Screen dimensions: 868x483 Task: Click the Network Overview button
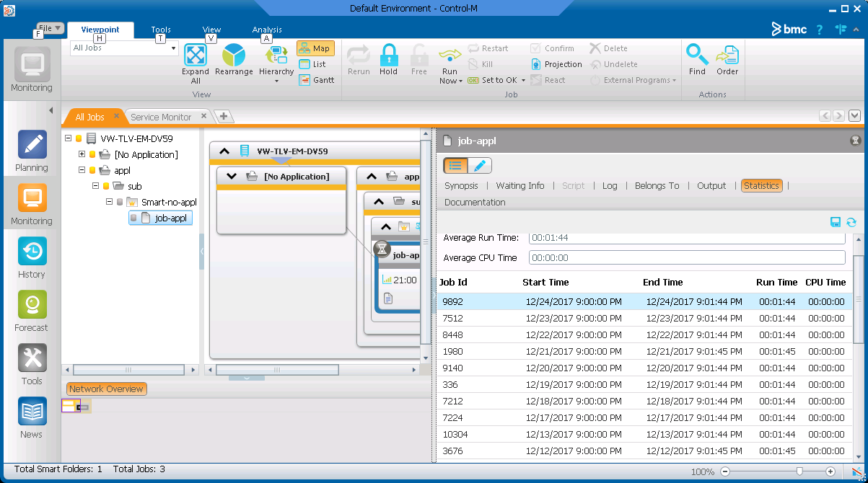pos(107,389)
